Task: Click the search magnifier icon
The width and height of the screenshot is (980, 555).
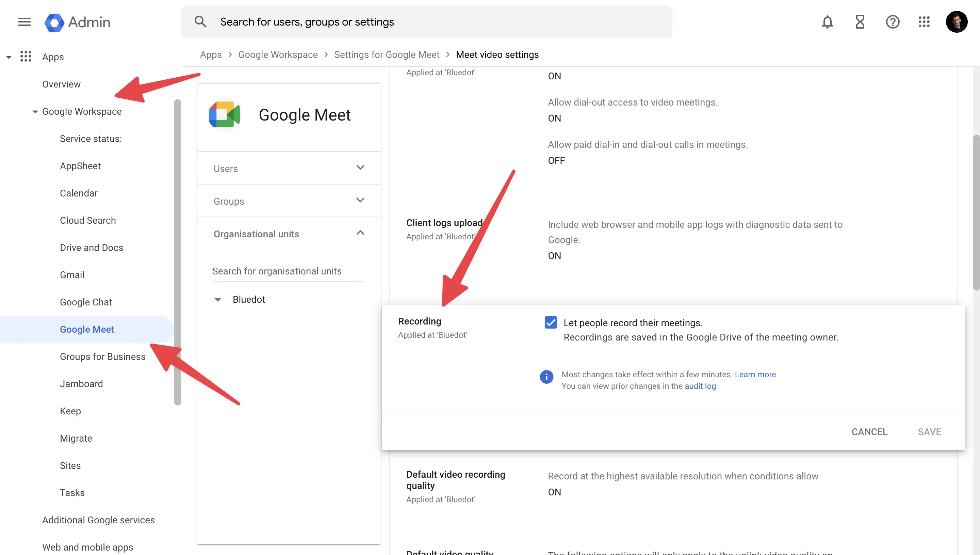Action: pyautogui.click(x=200, y=22)
